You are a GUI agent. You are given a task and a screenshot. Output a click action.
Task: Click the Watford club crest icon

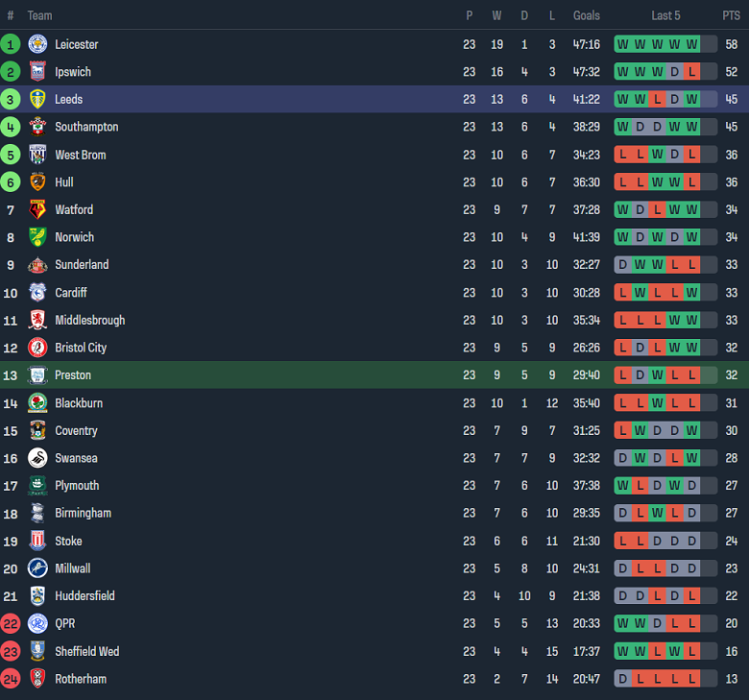pos(37,209)
